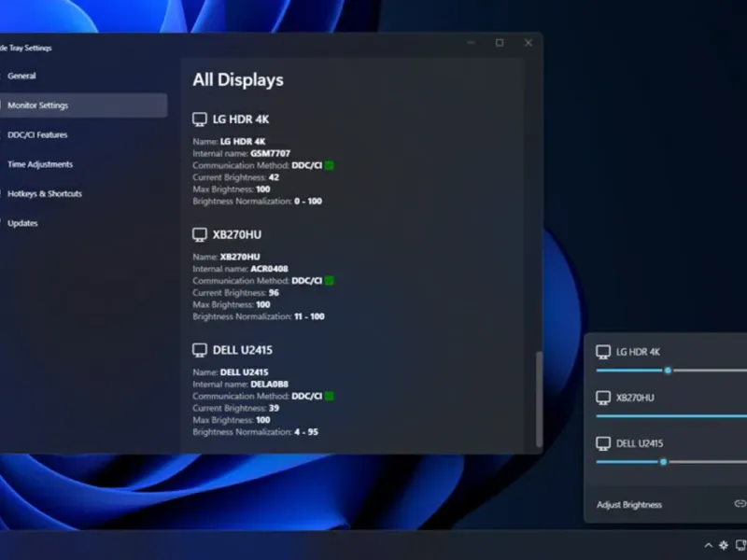Toggle the link brightness icon in flyout
747x560 pixels.
[740, 503]
